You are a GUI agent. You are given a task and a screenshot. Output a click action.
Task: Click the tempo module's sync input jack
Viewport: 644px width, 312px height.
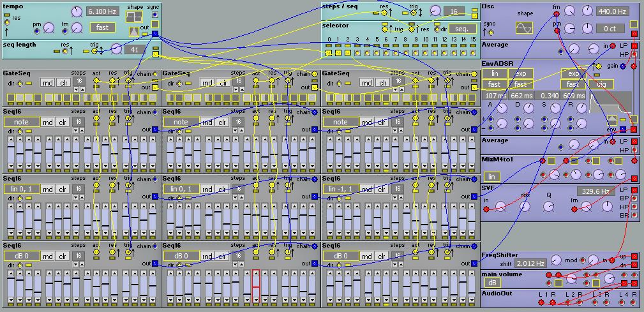pos(155,15)
